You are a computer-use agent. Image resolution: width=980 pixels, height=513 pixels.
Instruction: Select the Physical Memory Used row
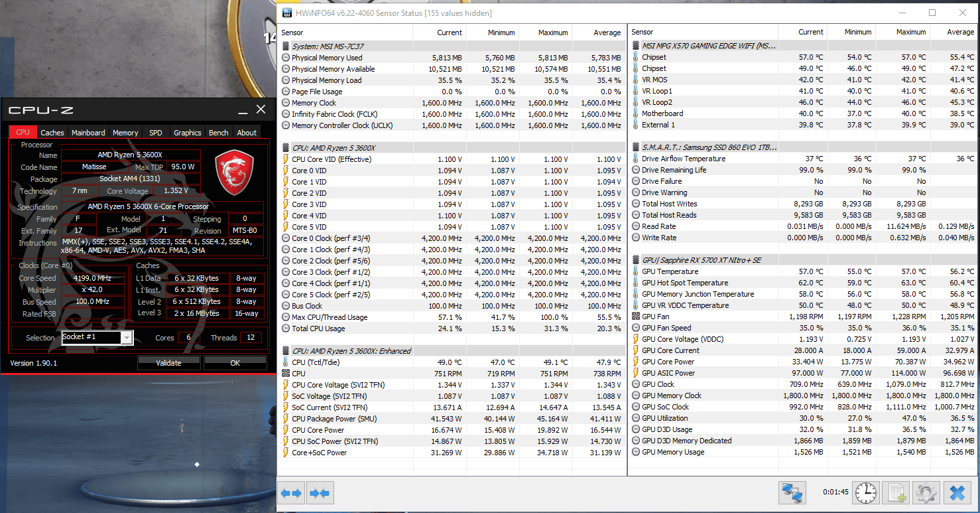tap(451, 58)
